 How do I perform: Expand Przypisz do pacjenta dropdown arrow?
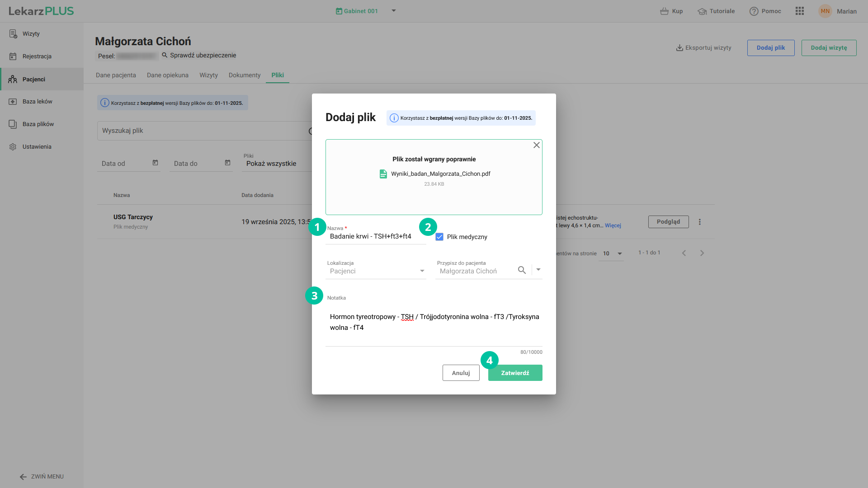coord(538,270)
